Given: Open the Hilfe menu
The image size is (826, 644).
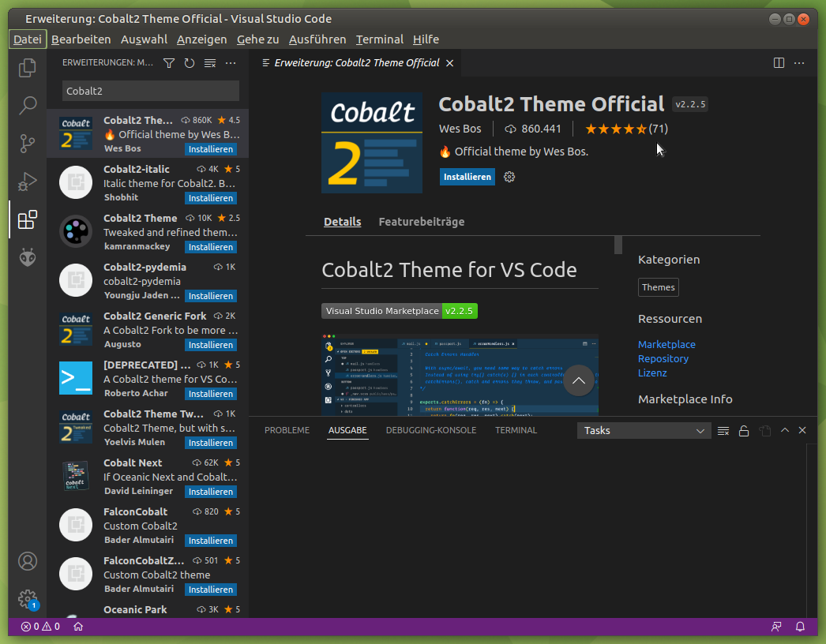Looking at the screenshot, I should click(426, 39).
